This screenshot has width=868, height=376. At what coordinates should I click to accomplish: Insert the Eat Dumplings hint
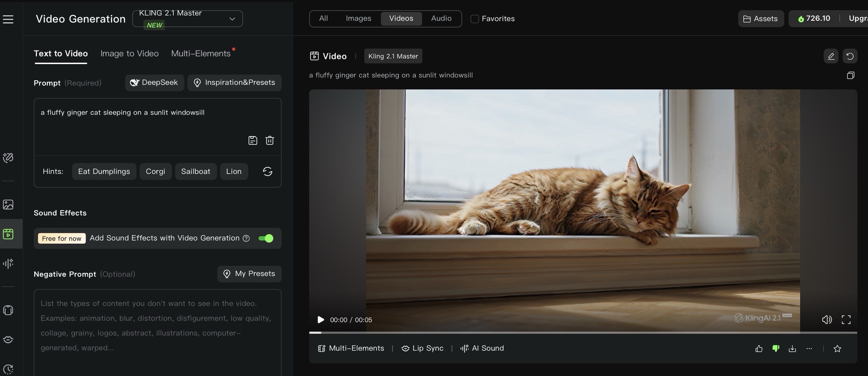pyautogui.click(x=104, y=171)
